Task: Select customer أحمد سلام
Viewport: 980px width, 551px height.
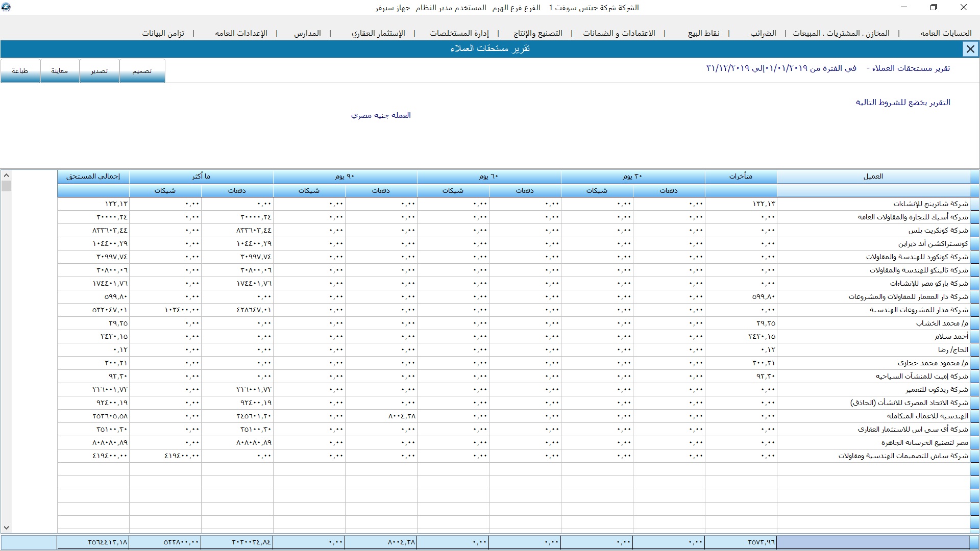Action: click(873, 336)
